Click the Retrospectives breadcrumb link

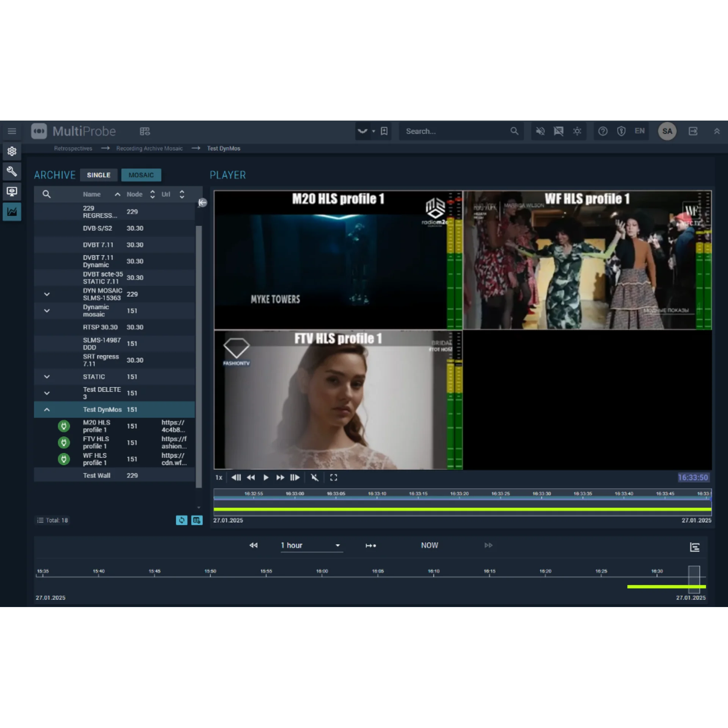tap(73, 148)
